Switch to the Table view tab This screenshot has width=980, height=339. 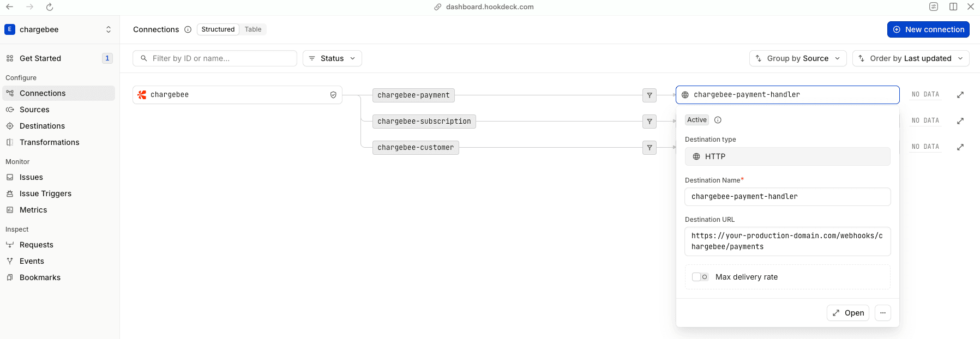pos(252,29)
